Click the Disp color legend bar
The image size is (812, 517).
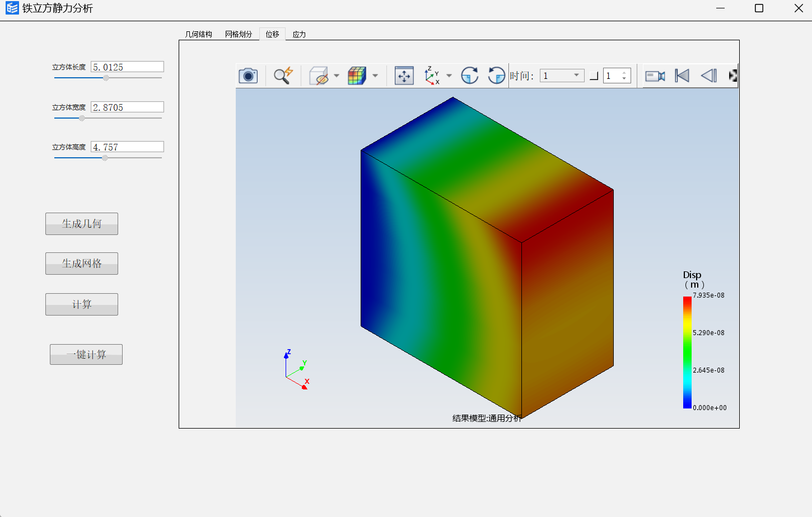pyautogui.click(x=687, y=352)
